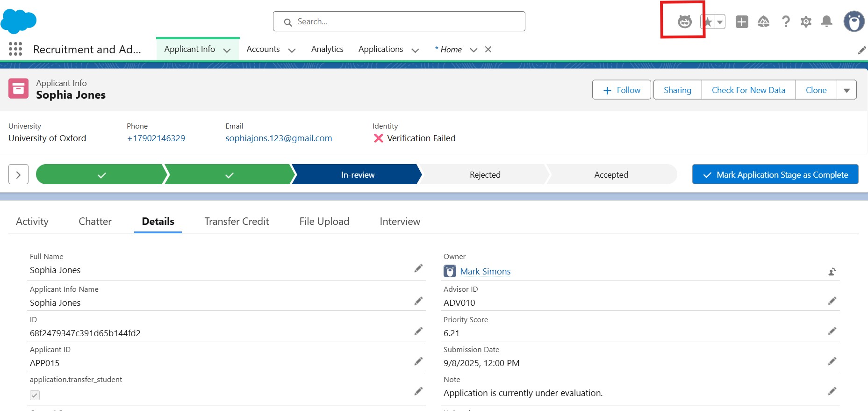Open the Einstein assistant icon in header
Image resolution: width=868 pixels, height=411 pixels.
pyautogui.click(x=684, y=22)
